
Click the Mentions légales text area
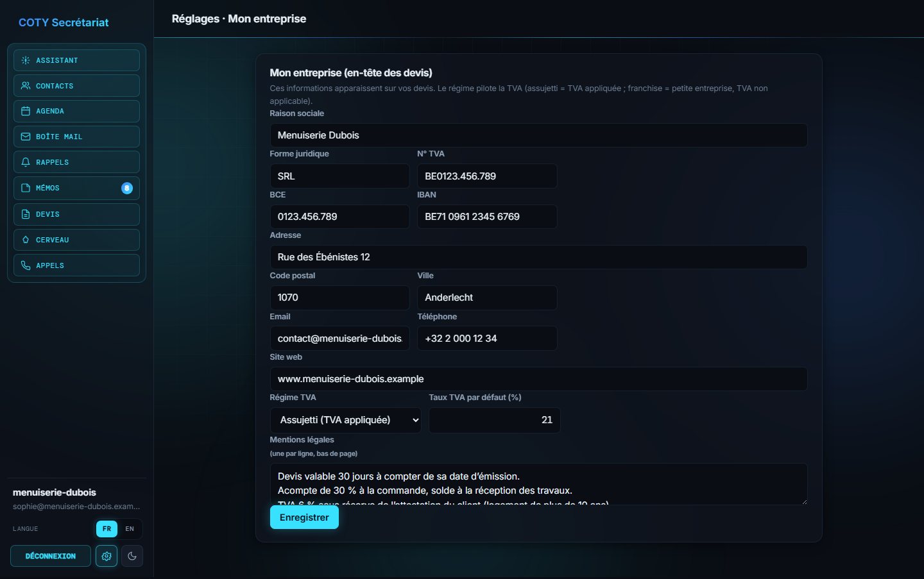coord(538,484)
